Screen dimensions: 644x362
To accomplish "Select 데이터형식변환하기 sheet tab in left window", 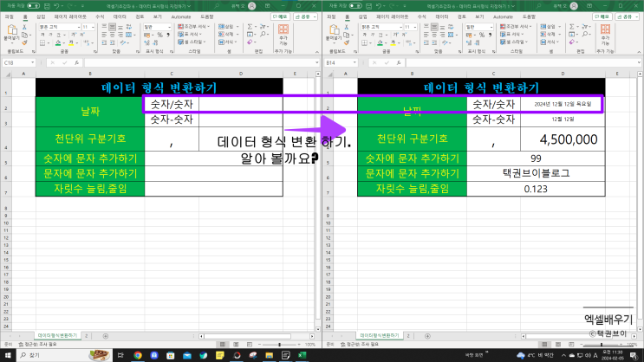I will [x=57, y=336].
